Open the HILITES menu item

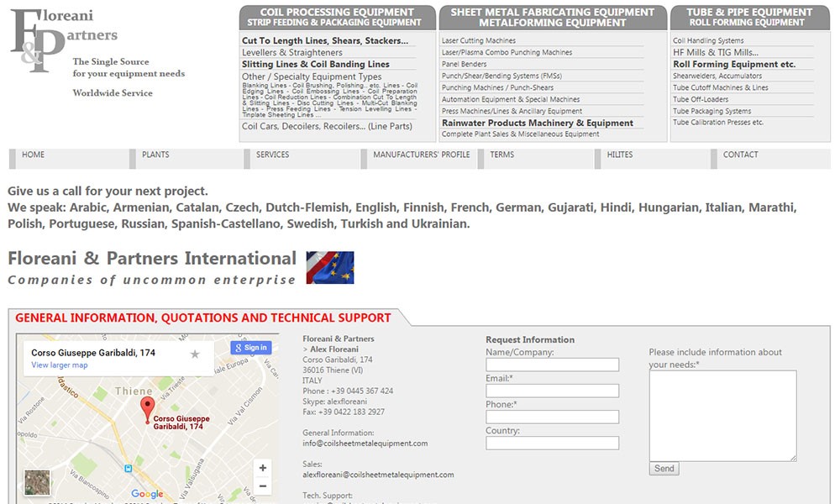pyautogui.click(x=620, y=155)
